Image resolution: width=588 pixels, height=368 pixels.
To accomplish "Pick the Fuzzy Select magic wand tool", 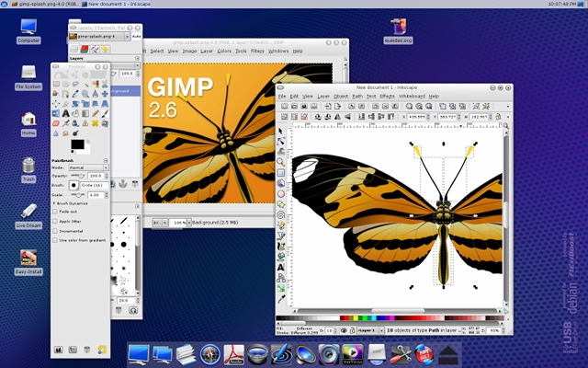I will pos(85,84).
